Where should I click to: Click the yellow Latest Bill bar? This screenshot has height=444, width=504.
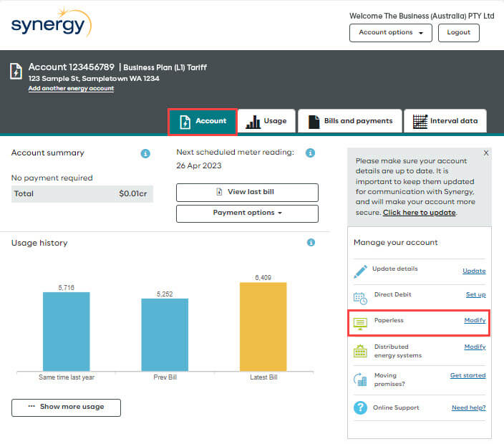point(263,327)
